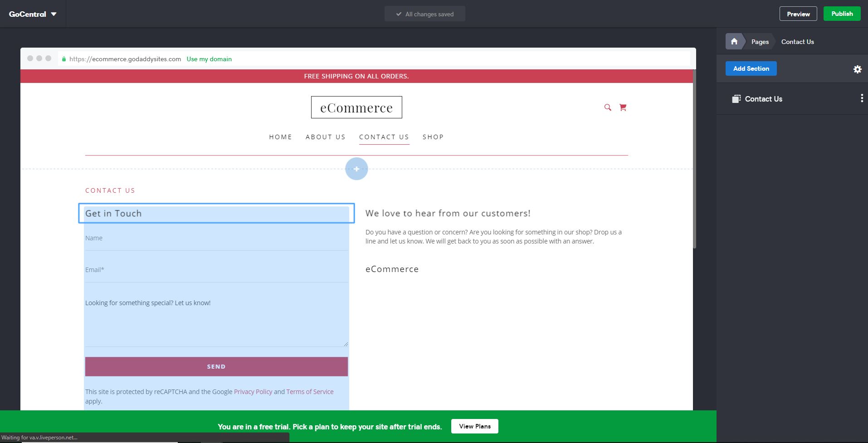Screen dimensions: 868x443
Task: Click the red CONTACT US section heading
Action: [110, 190]
